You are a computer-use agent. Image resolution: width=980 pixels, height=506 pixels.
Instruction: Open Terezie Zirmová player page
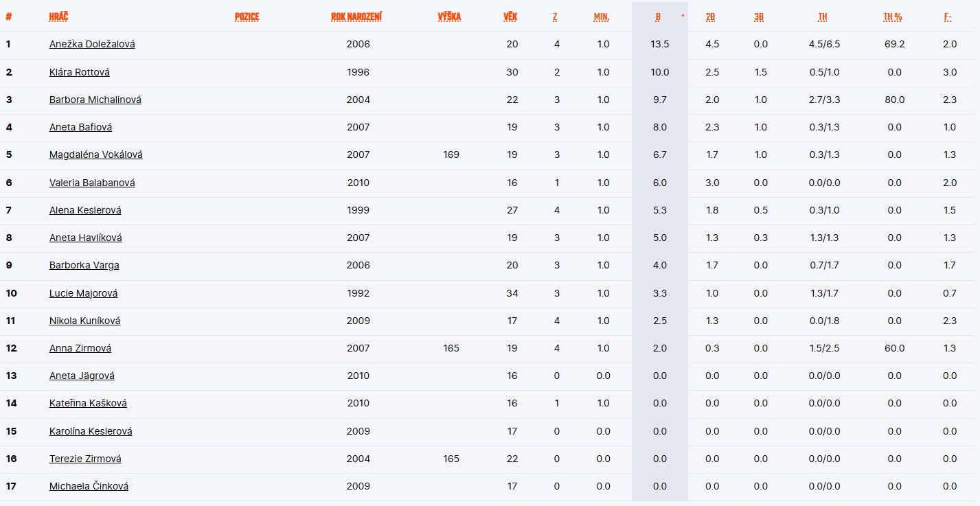[87, 459]
